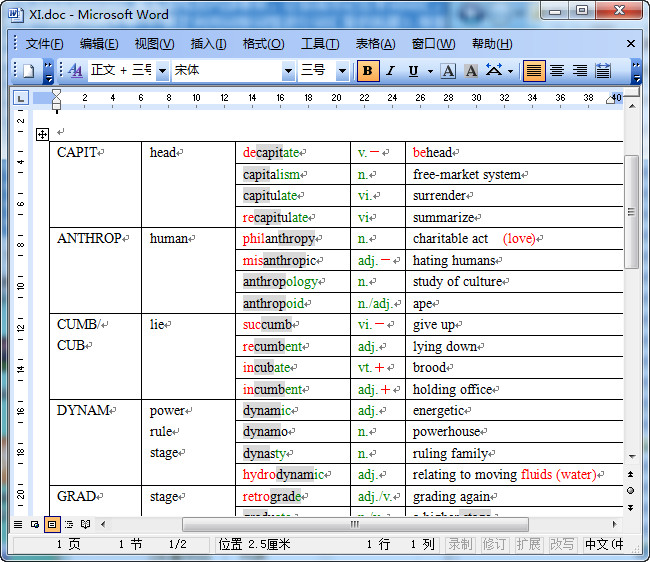Click the font name field 宋体
The height and width of the screenshot is (562, 650).
(x=227, y=71)
